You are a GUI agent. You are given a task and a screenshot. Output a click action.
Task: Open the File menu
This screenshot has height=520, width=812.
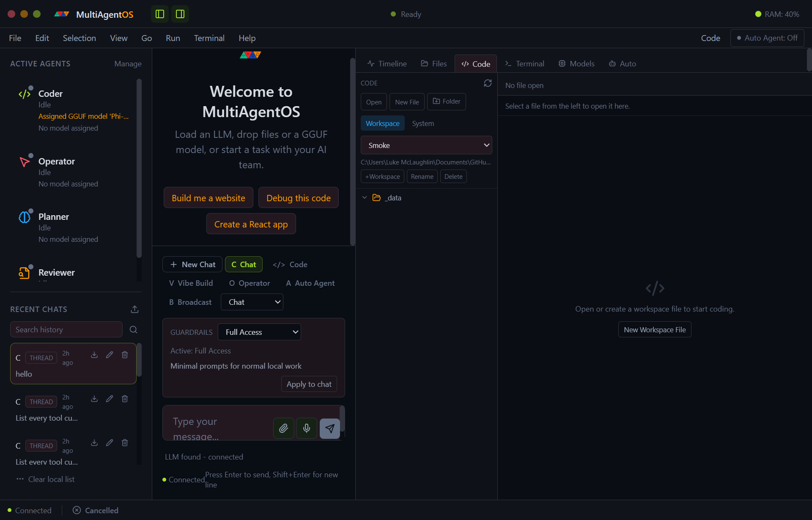click(x=15, y=38)
